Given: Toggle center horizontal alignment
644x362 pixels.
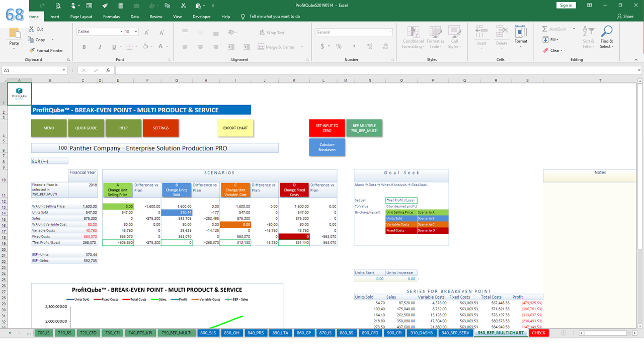Looking at the screenshot, I should [x=201, y=47].
